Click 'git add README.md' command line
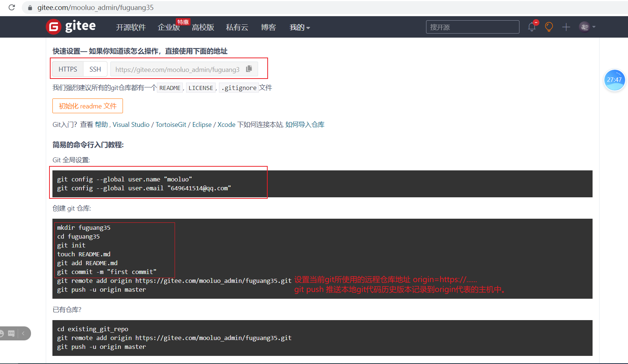This screenshot has width=628, height=364. click(x=87, y=263)
